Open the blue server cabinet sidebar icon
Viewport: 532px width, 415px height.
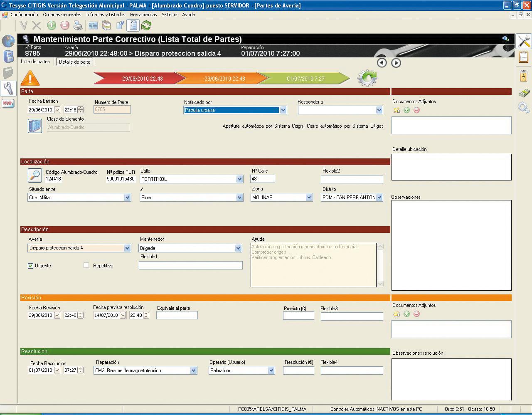coord(8,57)
